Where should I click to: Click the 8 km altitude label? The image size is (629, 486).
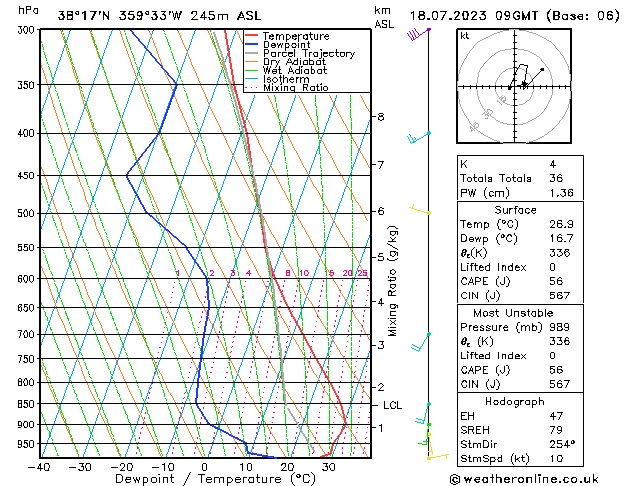click(x=381, y=117)
